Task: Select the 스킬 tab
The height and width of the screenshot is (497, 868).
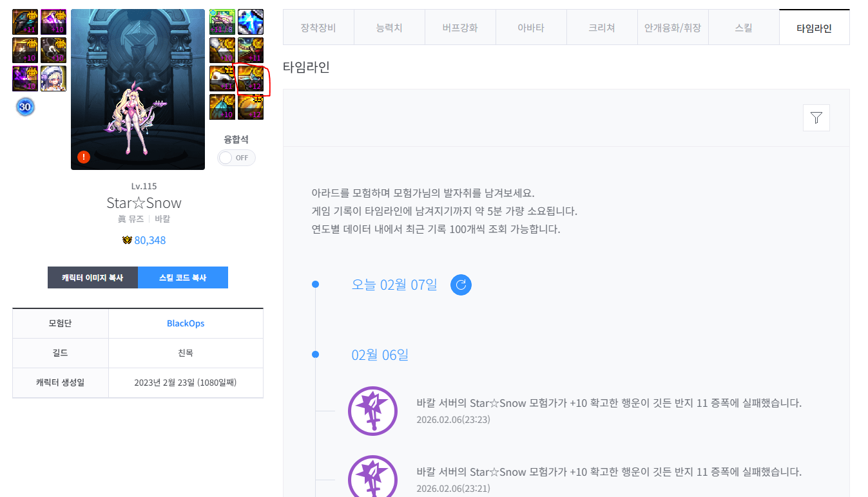Action: click(744, 28)
